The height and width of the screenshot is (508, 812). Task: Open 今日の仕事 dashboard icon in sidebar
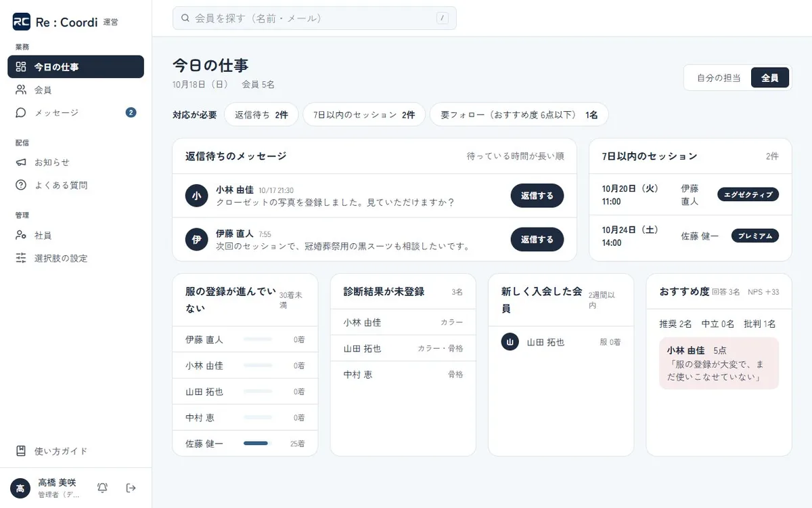coord(21,67)
